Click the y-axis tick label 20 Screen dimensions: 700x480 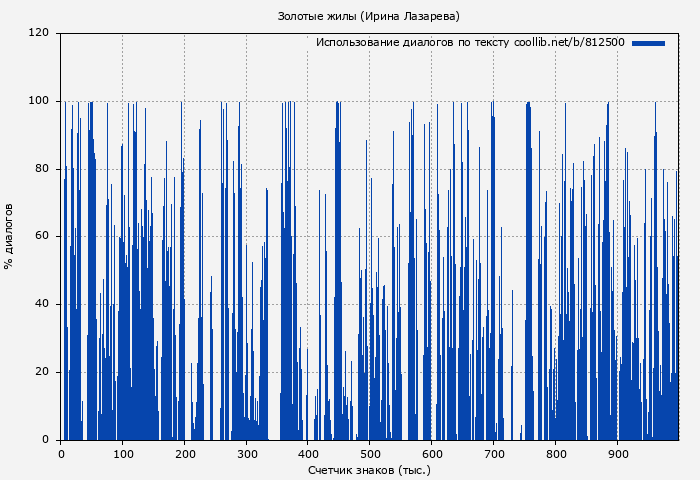tap(42, 372)
